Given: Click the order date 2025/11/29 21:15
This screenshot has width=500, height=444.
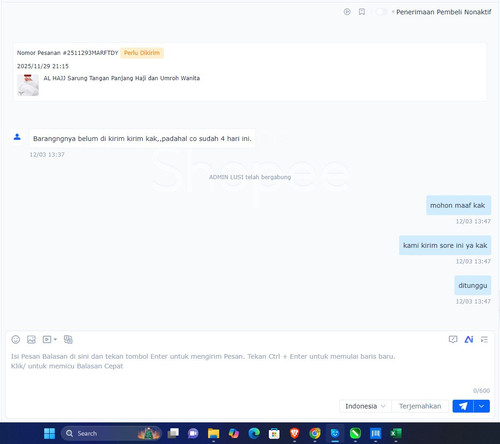Looking at the screenshot, I should [43, 66].
